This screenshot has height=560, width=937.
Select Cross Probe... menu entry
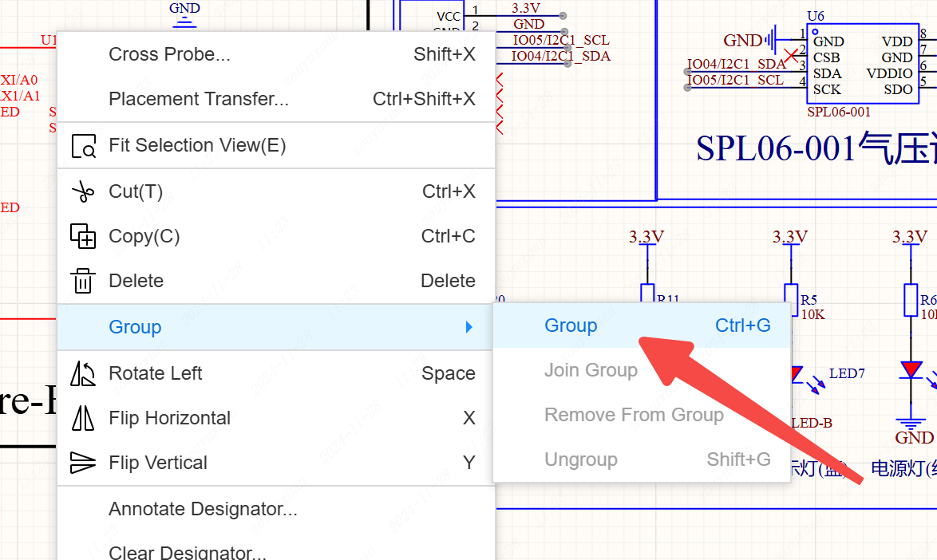(169, 54)
